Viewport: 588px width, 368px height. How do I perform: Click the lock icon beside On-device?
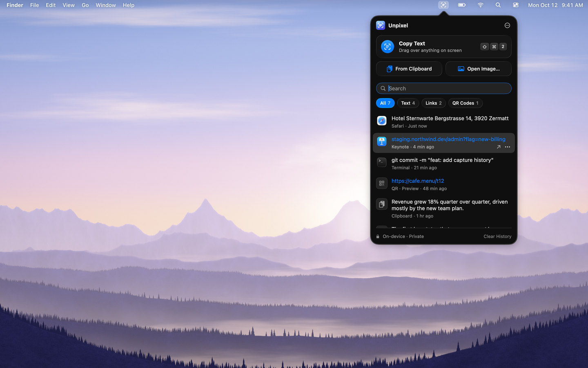click(x=378, y=236)
